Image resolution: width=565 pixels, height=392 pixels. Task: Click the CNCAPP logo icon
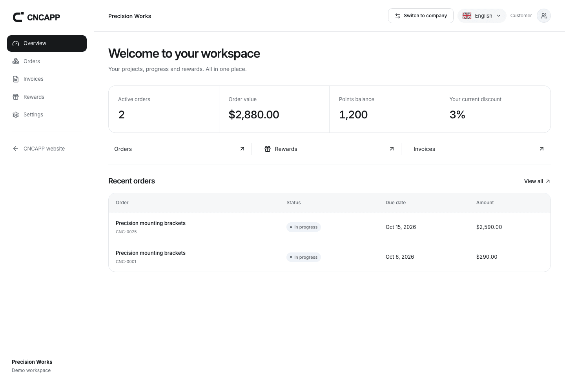[18, 17]
